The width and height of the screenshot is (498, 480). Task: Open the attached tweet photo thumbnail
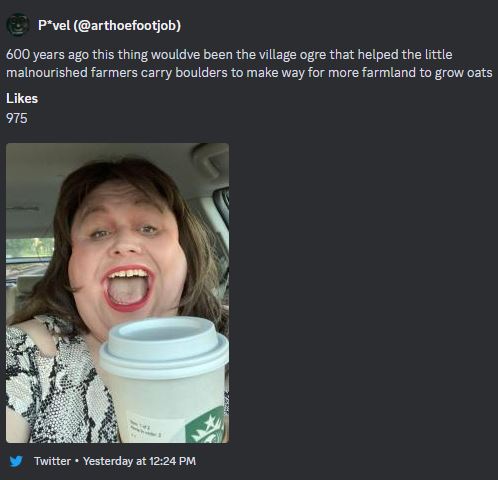click(117, 293)
